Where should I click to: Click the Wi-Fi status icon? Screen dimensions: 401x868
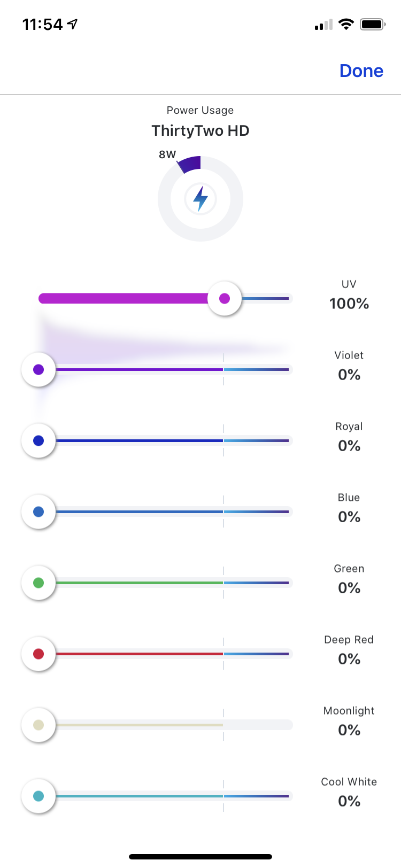pos(346,24)
